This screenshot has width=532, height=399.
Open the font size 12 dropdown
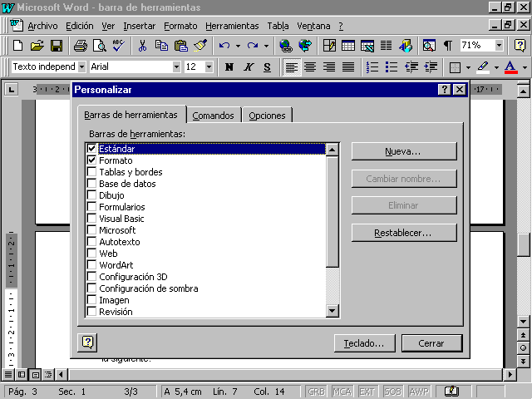[x=209, y=66]
